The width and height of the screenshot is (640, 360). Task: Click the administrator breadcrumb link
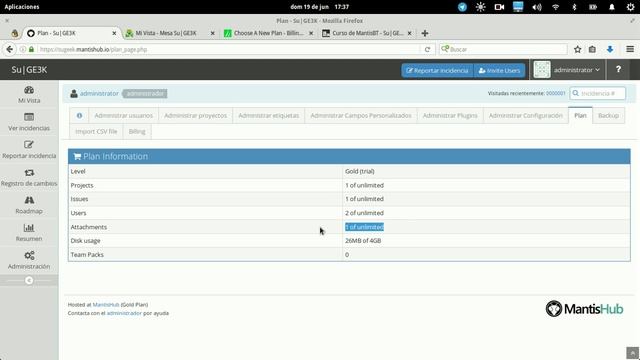pos(99,93)
